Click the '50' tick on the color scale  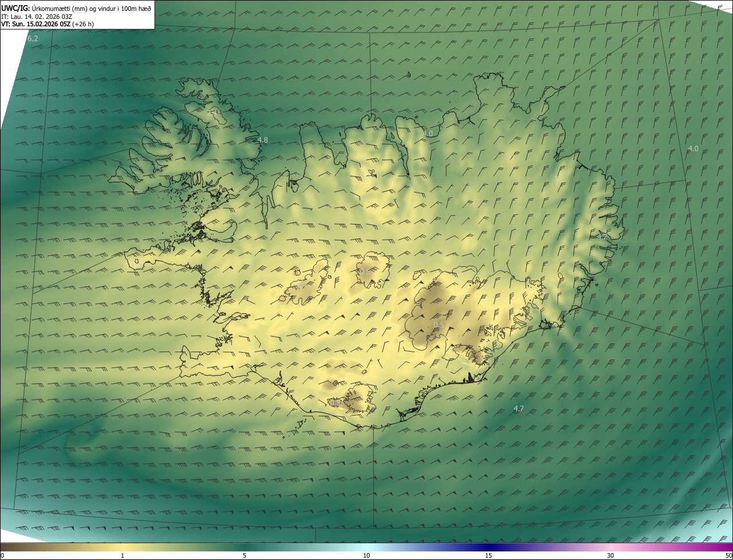coord(728,555)
